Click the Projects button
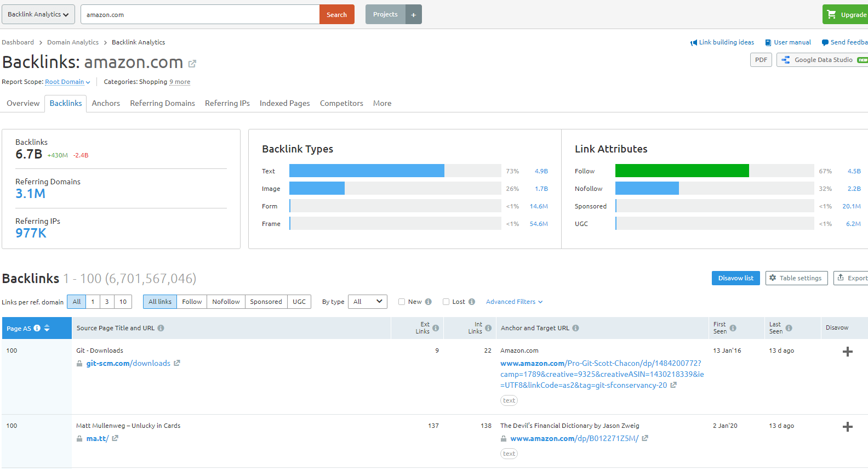868x469 pixels. 385,14
